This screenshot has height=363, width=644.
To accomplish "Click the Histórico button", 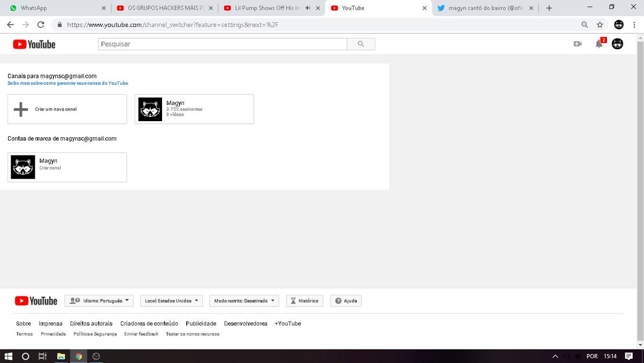I will click(x=305, y=301).
